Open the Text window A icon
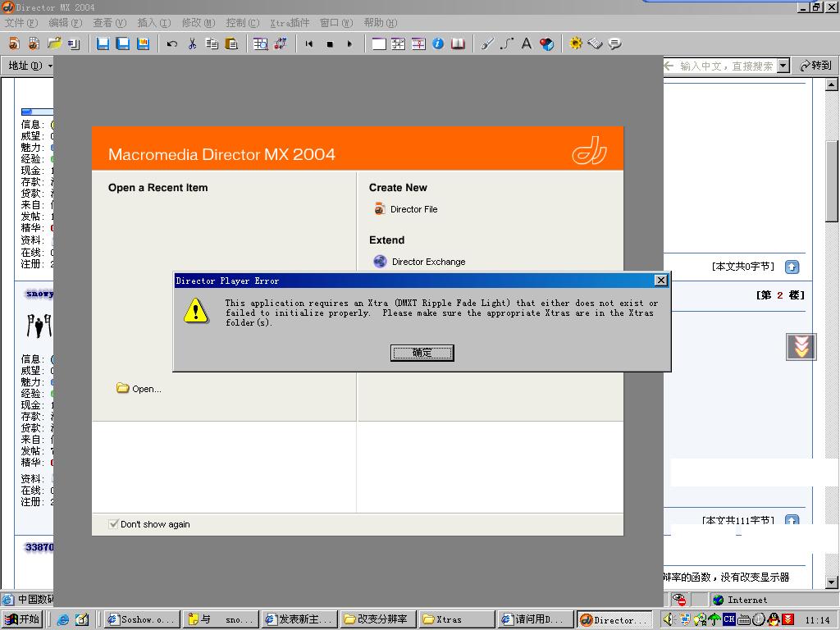The width and height of the screenshot is (840, 630). click(x=527, y=44)
